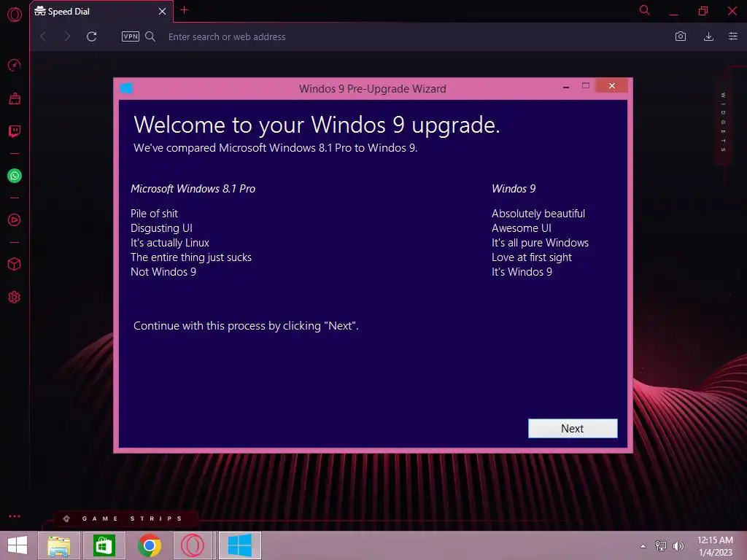Select the upgrade wizard taskbar button
Viewport: 747px width, 560px height.
[239, 545]
